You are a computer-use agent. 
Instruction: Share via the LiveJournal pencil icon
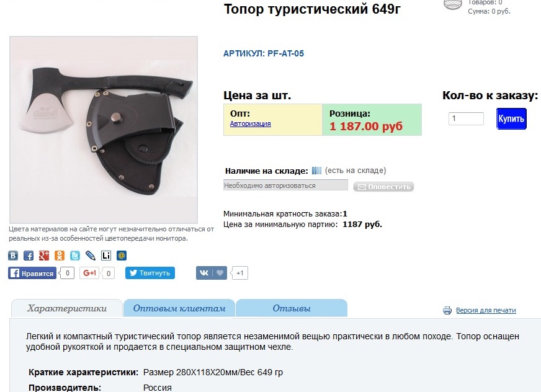click(91, 256)
